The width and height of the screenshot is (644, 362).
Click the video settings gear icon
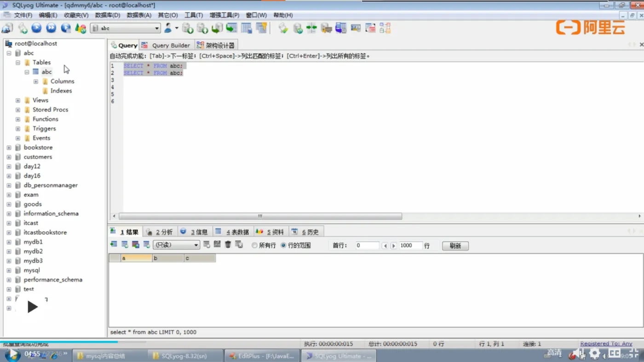tap(595, 353)
